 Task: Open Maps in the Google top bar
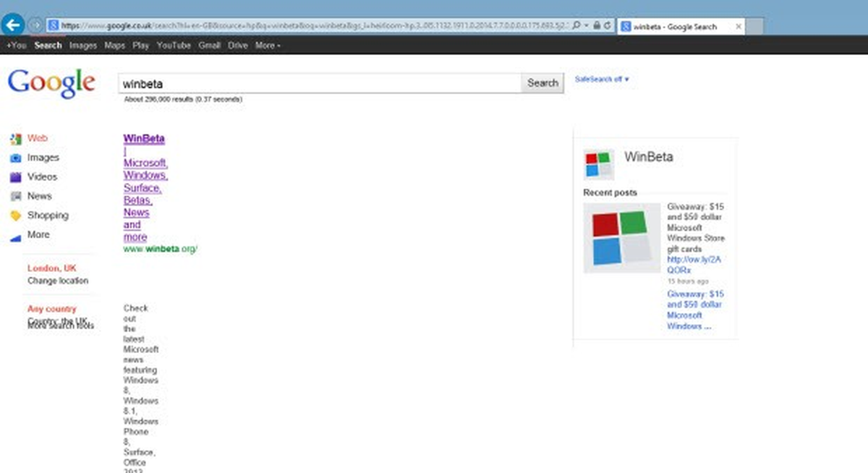pos(114,46)
